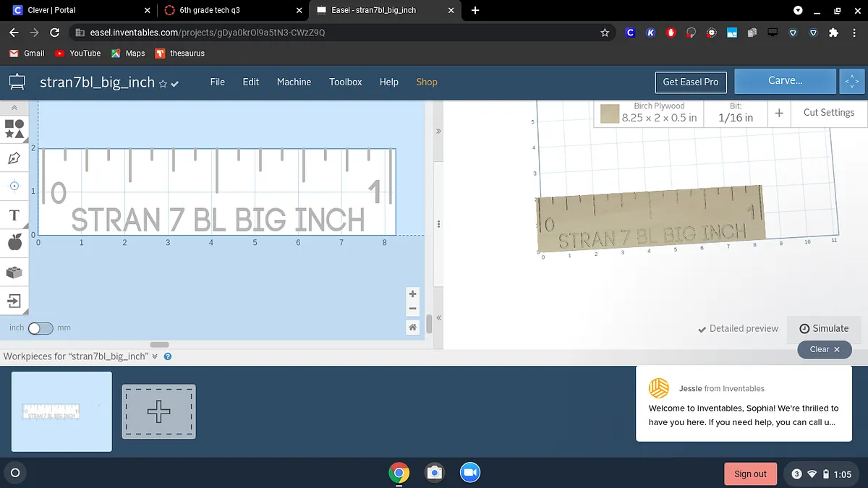Click the Carve button
868x488 pixels.
[x=785, y=81]
